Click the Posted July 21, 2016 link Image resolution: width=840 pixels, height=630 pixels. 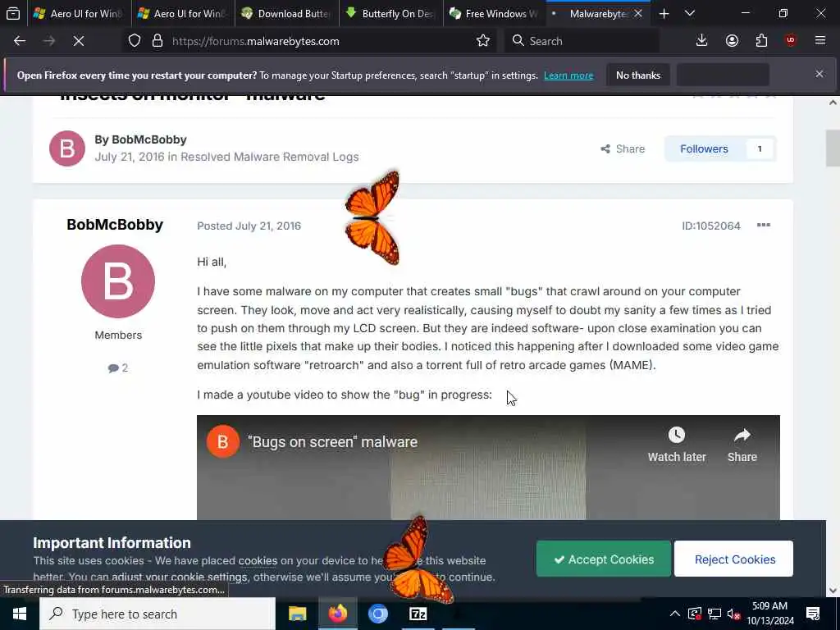point(249,226)
